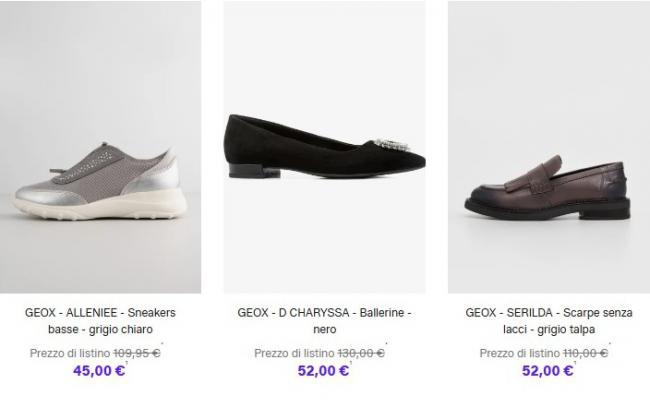
Task: Click "Prezzo di listino" under the SERILDA loafer
Action: 519,352
